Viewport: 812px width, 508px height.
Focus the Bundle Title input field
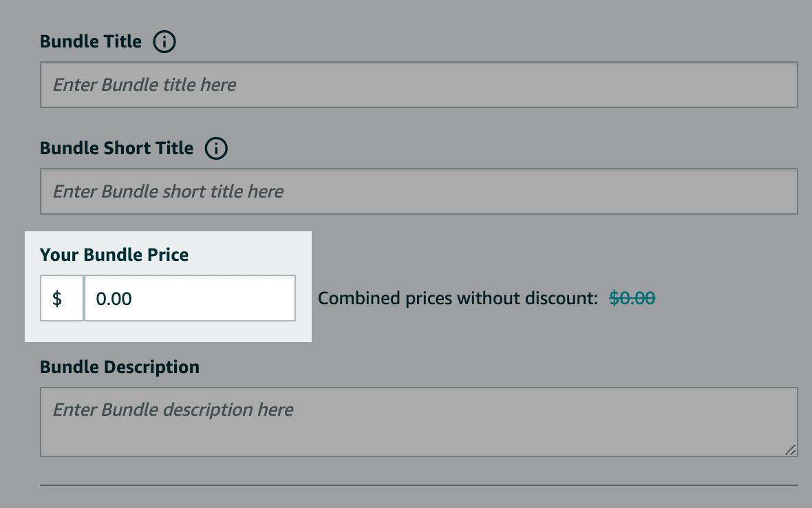419,85
